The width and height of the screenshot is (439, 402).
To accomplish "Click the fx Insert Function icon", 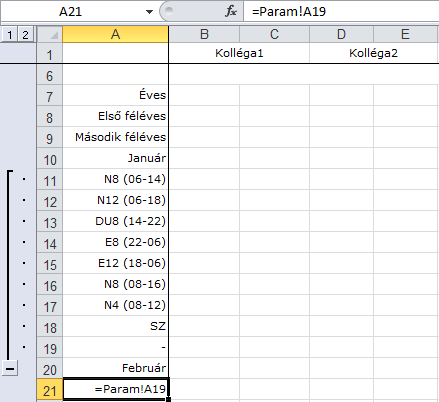I will tap(231, 11).
